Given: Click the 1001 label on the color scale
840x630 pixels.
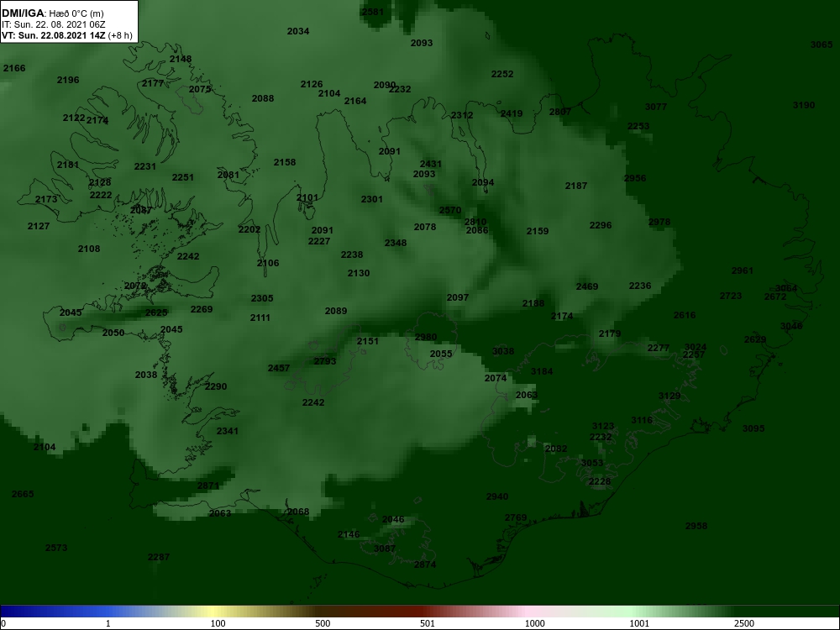Looking at the screenshot, I should (639, 623).
